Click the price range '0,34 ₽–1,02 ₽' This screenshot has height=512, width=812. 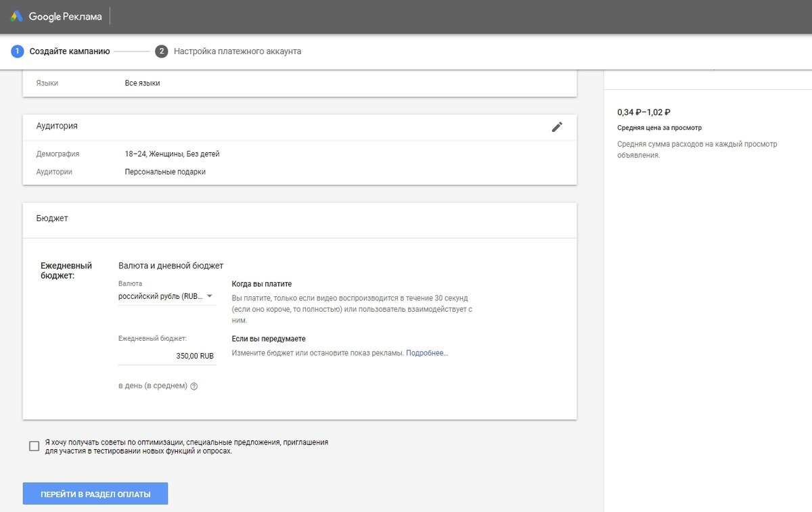644,112
